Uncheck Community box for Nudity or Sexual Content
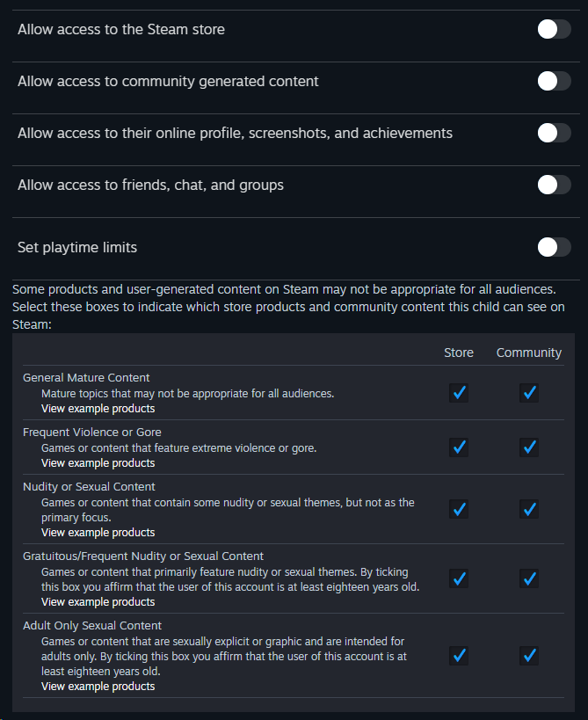This screenshot has width=588, height=720. pos(528,509)
